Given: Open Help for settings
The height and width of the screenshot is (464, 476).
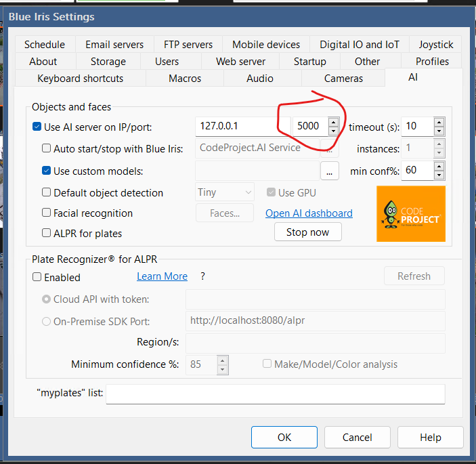Looking at the screenshot, I should 431,438.
